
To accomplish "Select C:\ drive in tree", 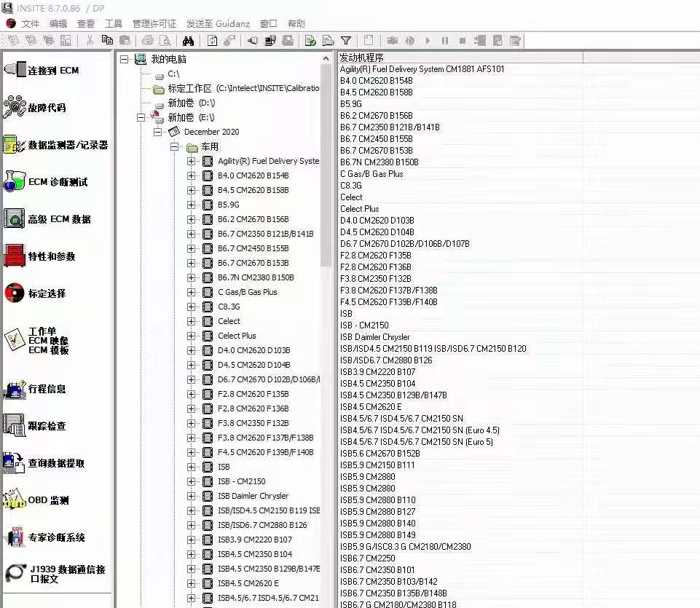I will point(173,74).
